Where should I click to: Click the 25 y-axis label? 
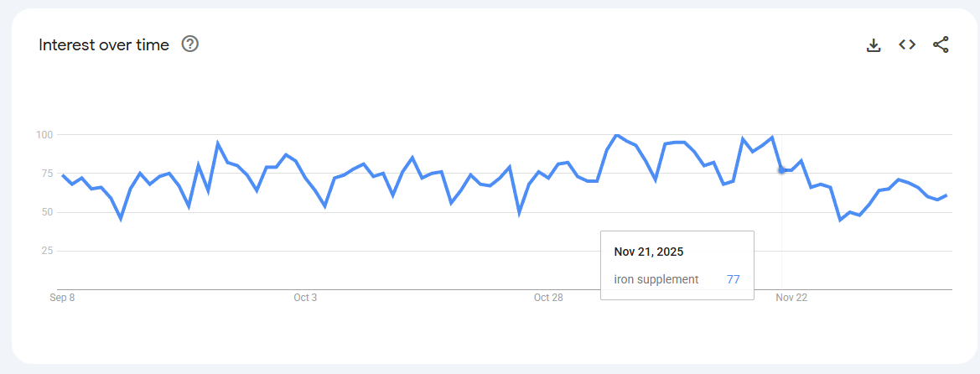47,251
